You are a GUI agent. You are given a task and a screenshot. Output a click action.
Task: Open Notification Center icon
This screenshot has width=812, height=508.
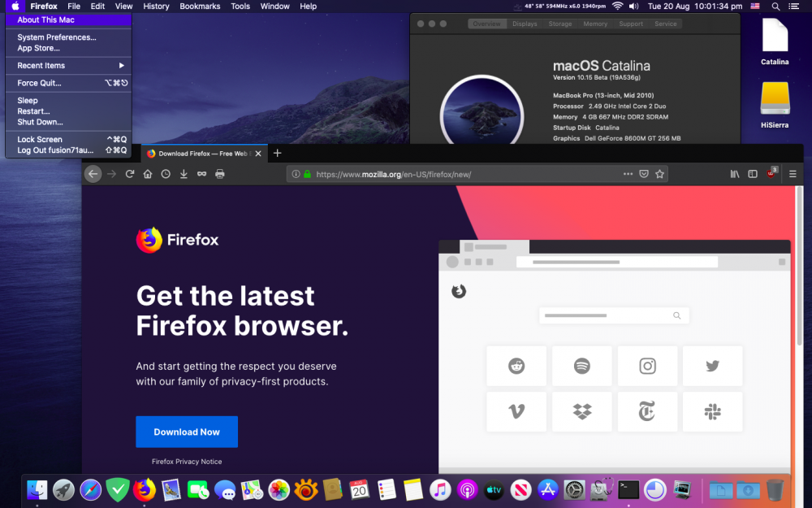[x=793, y=7]
